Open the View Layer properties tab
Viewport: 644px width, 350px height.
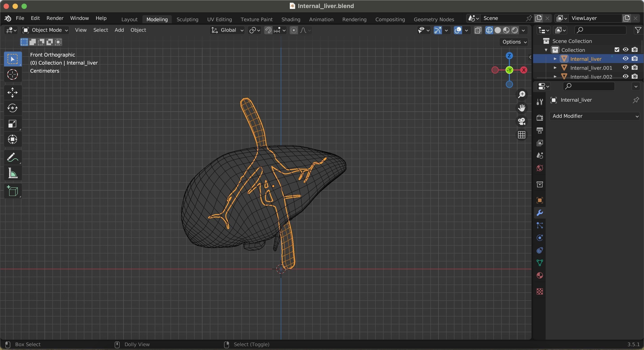click(540, 143)
